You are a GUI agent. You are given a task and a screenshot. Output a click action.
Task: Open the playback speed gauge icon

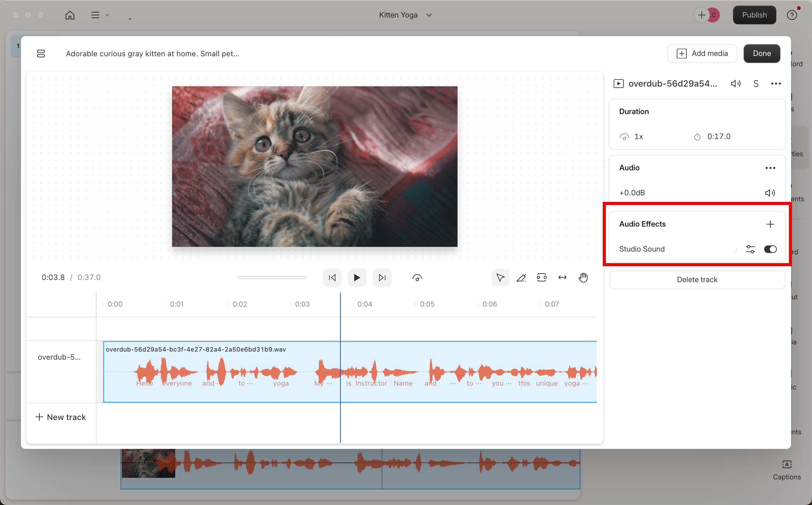pyautogui.click(x=417, y=277)
